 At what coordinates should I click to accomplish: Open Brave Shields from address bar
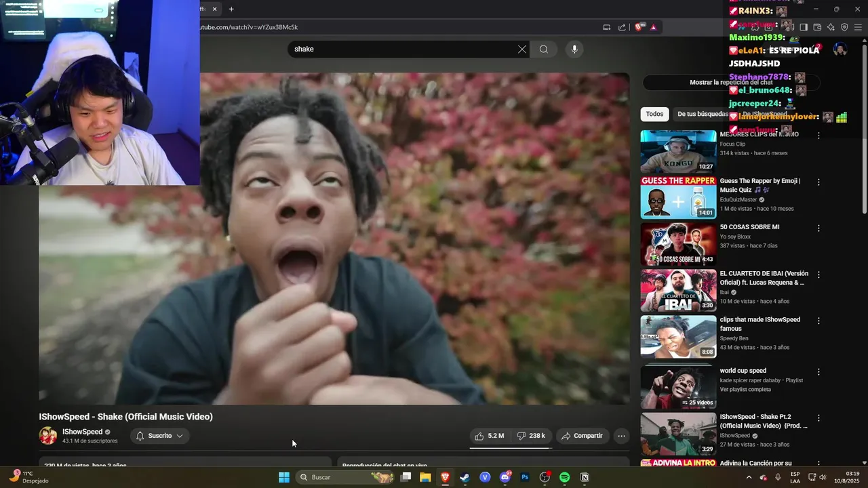click(639, 27)
